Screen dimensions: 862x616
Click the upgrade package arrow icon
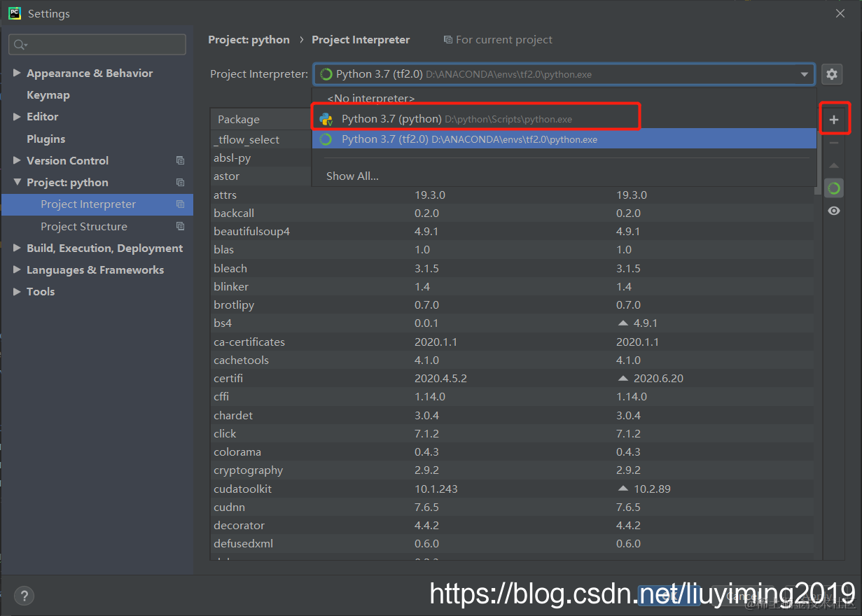[833, 166]
